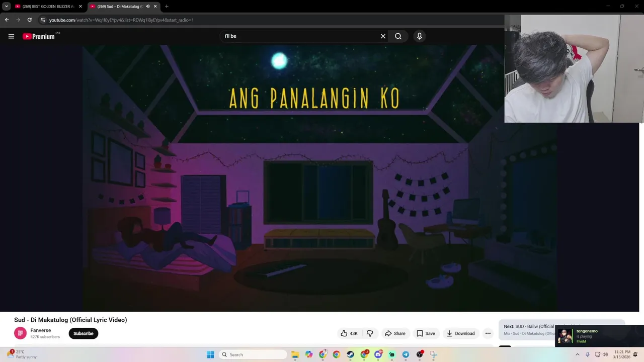Switch to the Sud - Di Makatulog tab
The height and width of the screenshot is (362, 644).
point(123,7)
